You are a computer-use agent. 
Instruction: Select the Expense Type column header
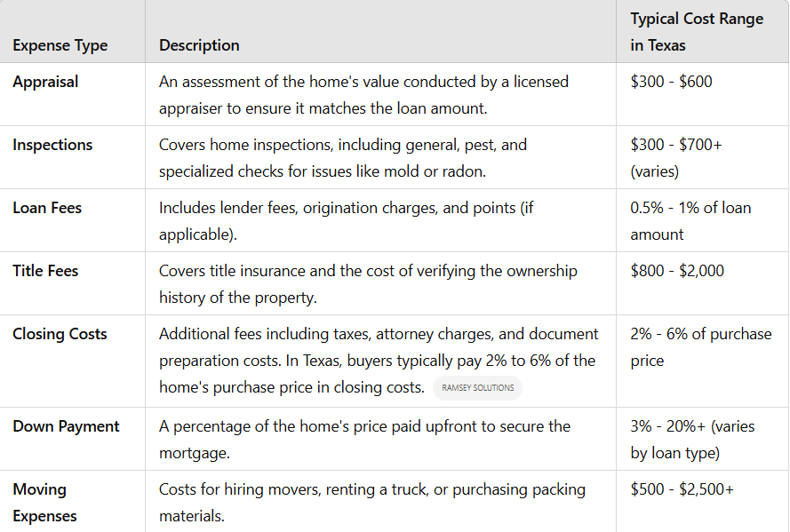pyautogui.click(x=60, y=45)
